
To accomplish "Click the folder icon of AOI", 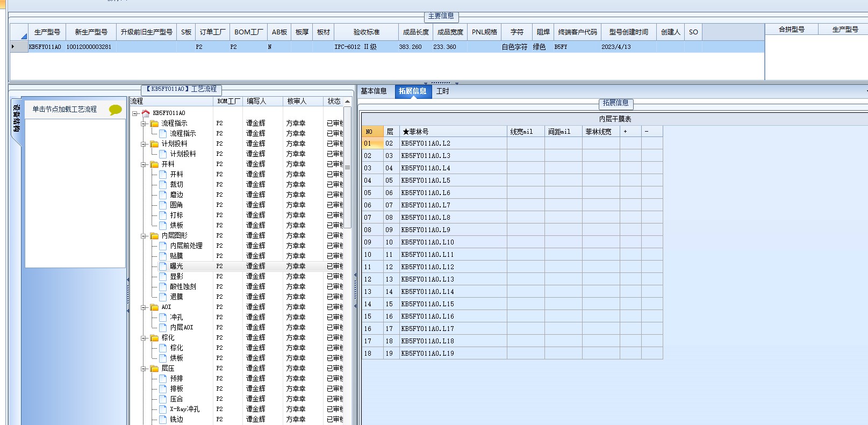I will (x=155, y=307).
